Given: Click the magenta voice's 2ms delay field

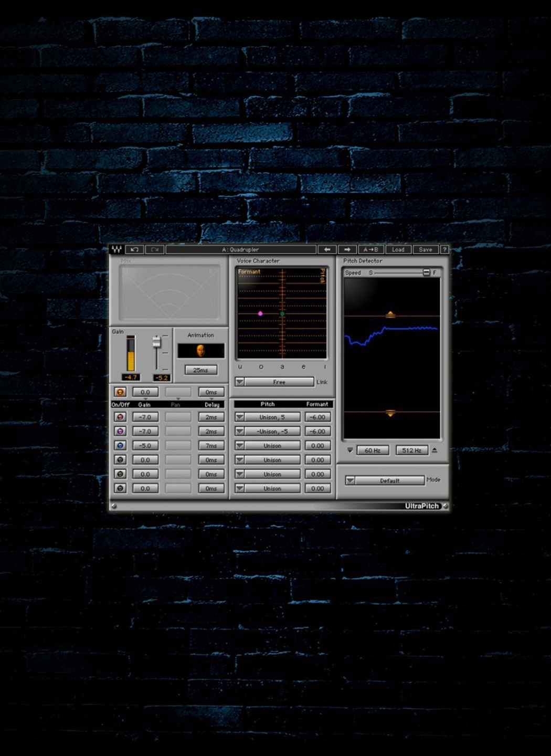Looking at the screenshot, I should click(x=211, y=431).
